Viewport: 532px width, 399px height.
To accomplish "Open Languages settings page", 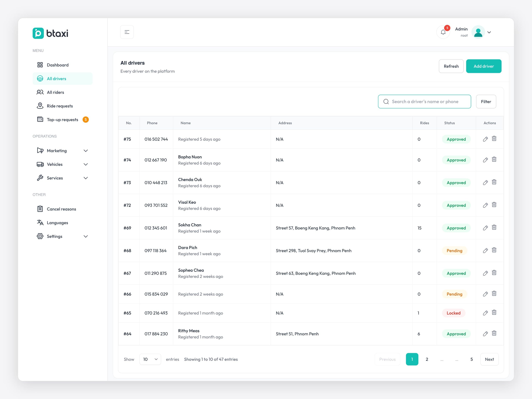I will coord(63,223).
